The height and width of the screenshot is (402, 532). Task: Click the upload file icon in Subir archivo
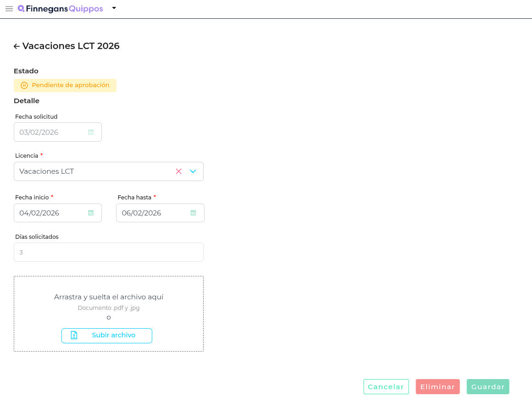(74, 336)
